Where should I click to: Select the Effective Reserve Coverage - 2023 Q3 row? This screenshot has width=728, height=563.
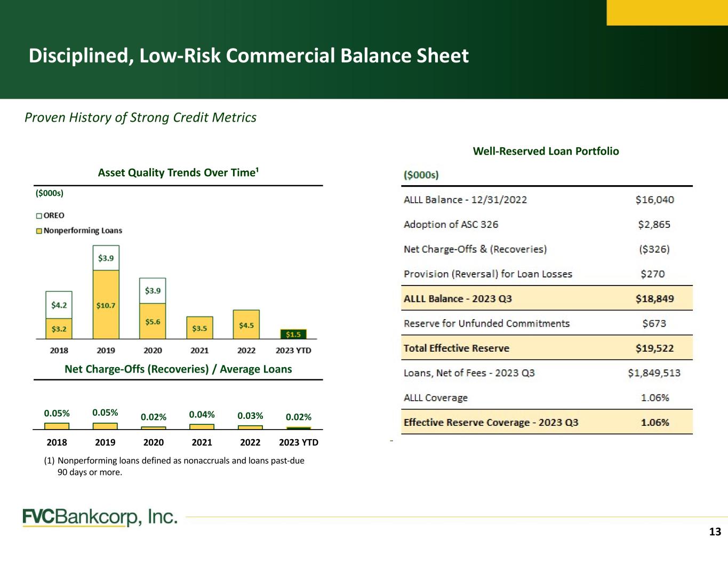547,422
